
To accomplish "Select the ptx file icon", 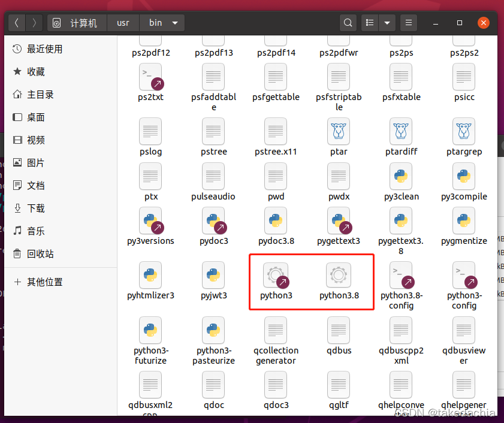I will 150,176.
